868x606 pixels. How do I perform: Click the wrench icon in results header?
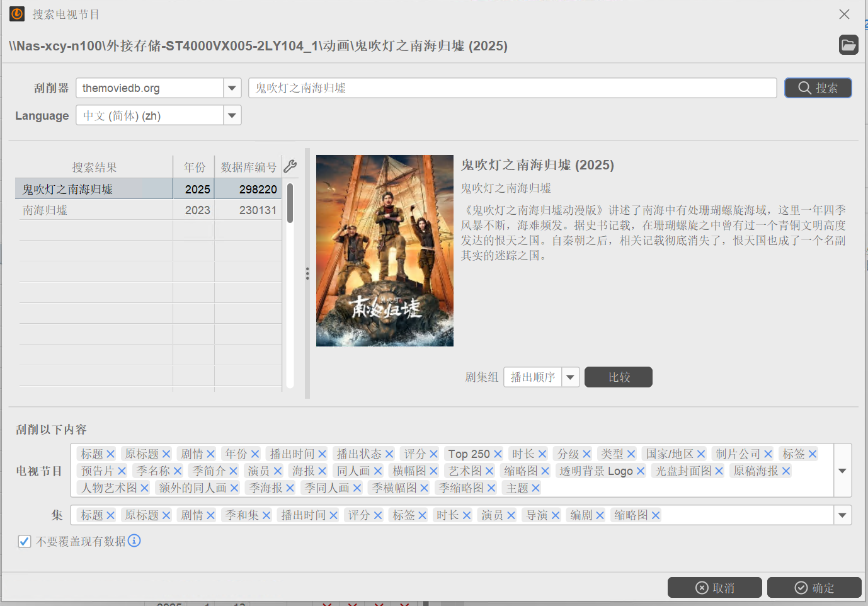290,166
